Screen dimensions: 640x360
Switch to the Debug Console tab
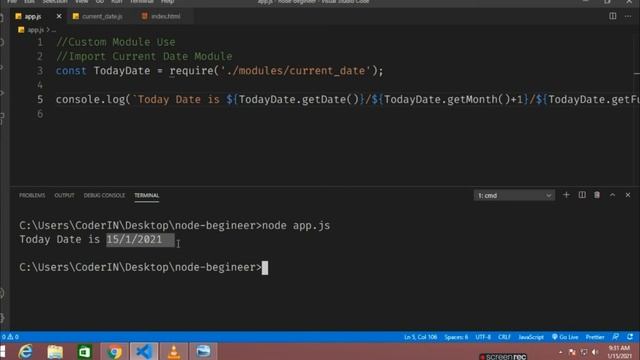104,196
